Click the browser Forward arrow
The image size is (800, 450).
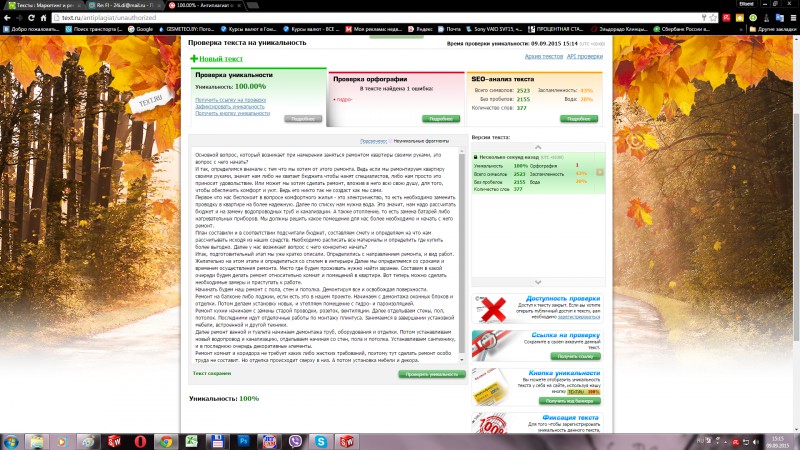(x=19, y=18)
